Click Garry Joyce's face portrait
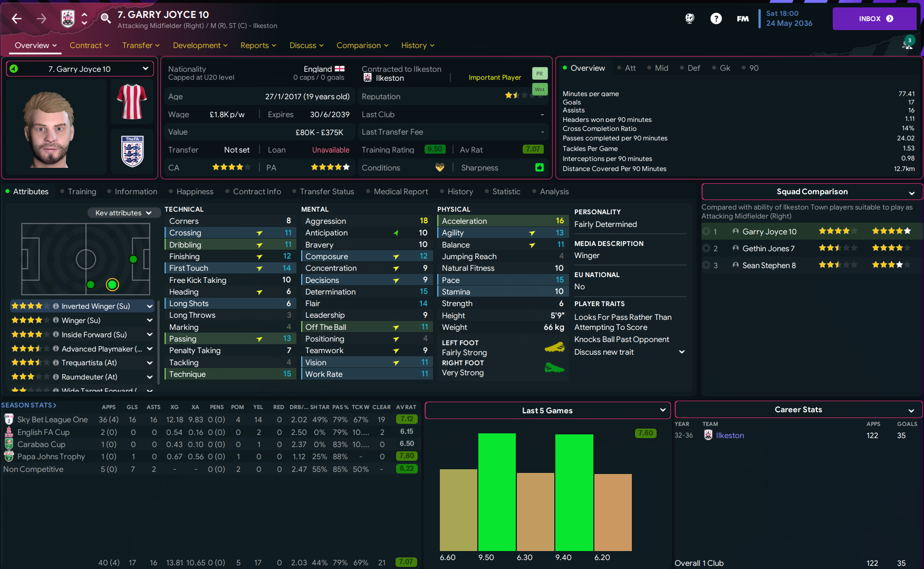Screen dimensions: 924x569 coord(50,129)
